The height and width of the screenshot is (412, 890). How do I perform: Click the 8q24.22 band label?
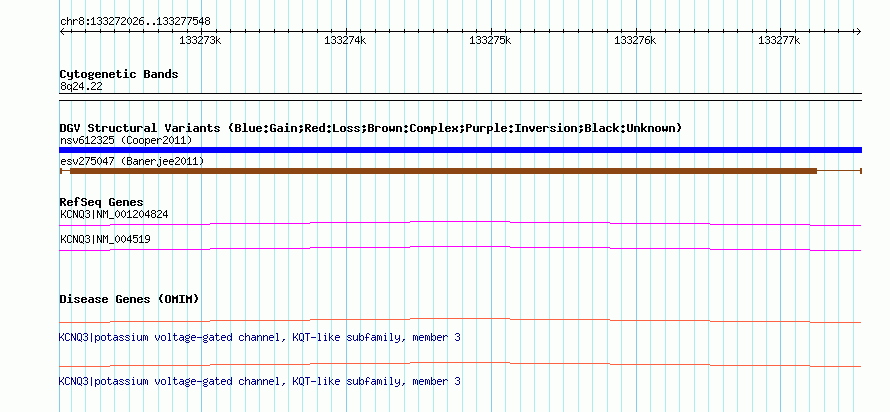tap(81, 87)
